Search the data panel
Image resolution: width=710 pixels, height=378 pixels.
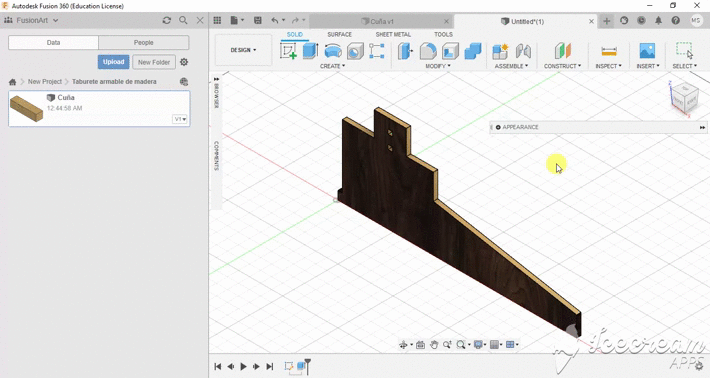click(183, 20)
